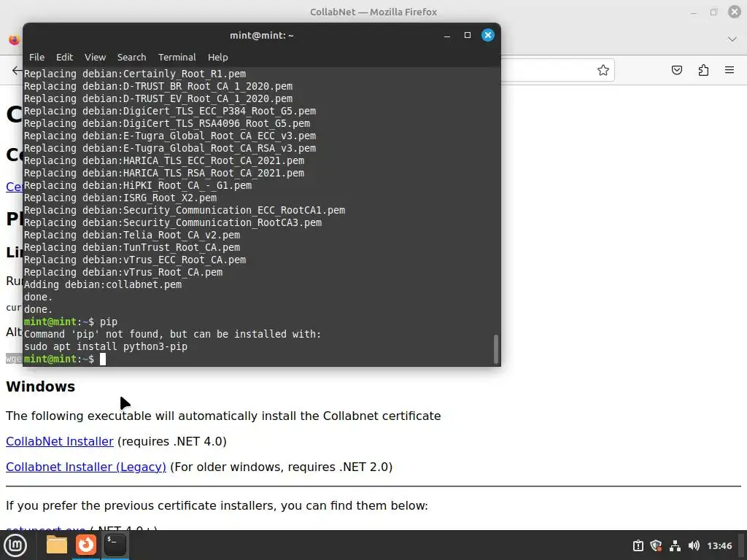This screenshot has height=560, width=747.
Task: Restore the Firefox window size button
Action: pos(713,12)
